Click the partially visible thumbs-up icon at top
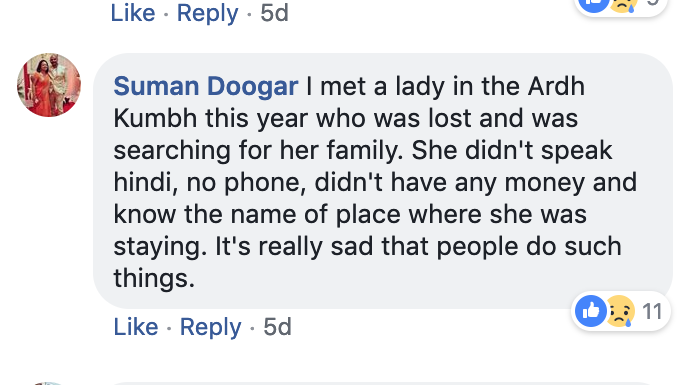 click(x=593, y=5)
